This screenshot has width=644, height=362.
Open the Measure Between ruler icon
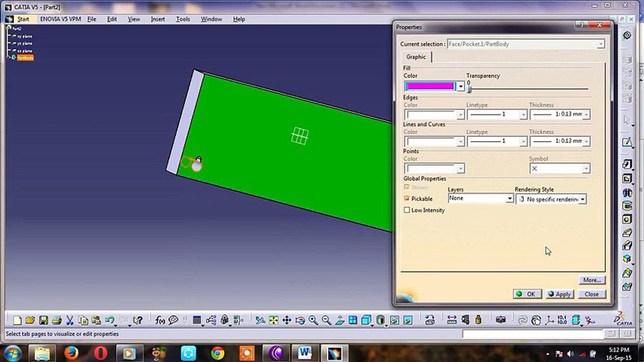452,320
